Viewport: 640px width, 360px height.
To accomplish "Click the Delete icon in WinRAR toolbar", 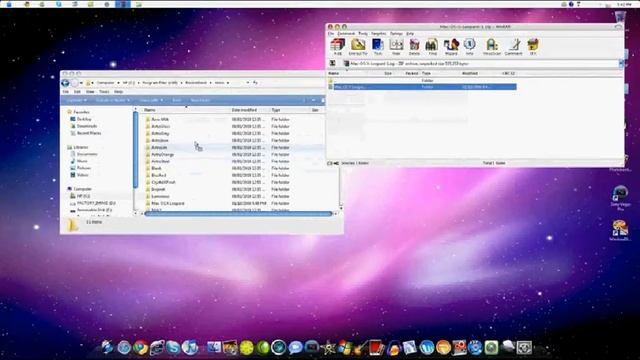I will (x=414, y=47).
